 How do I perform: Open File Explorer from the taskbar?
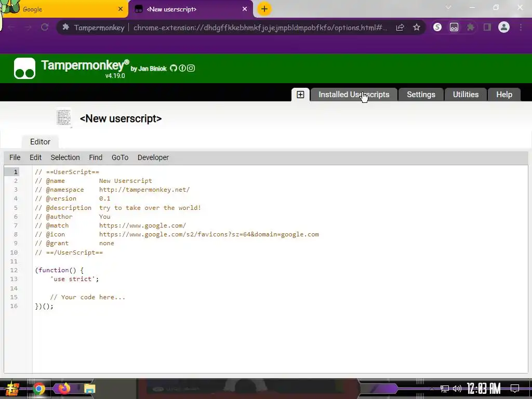pyautogui.click(x=89, y=389)
